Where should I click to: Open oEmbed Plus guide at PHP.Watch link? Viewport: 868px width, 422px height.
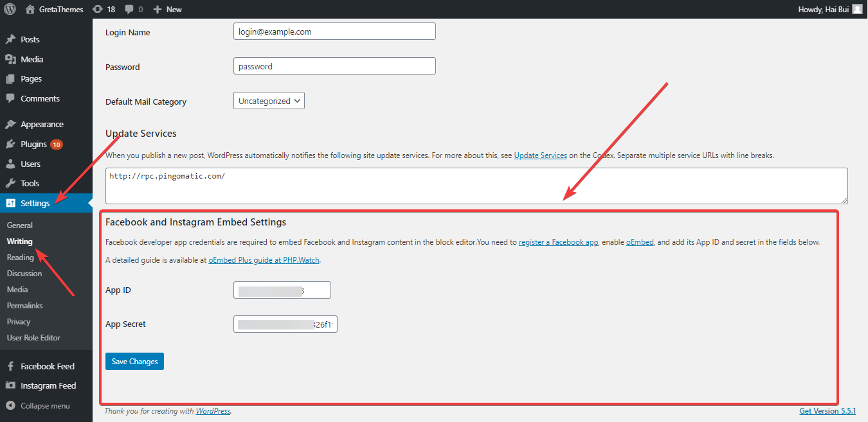tap(264, 260)
